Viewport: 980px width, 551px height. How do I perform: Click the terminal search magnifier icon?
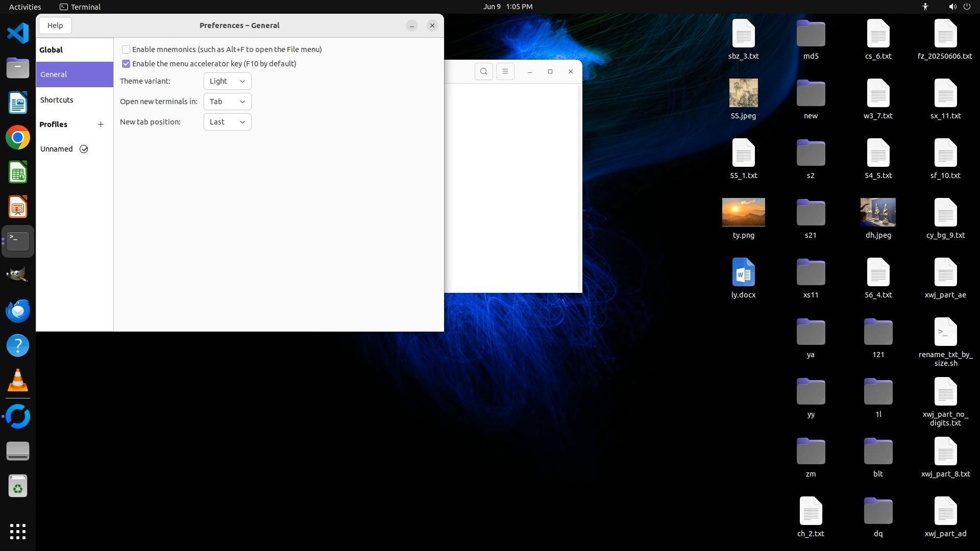(483, 71)
